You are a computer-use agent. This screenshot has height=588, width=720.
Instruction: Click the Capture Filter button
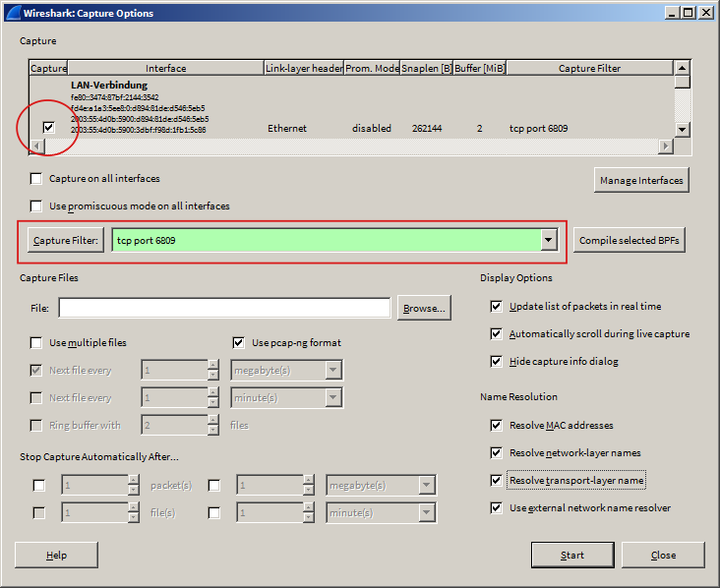tap(66, 240)
